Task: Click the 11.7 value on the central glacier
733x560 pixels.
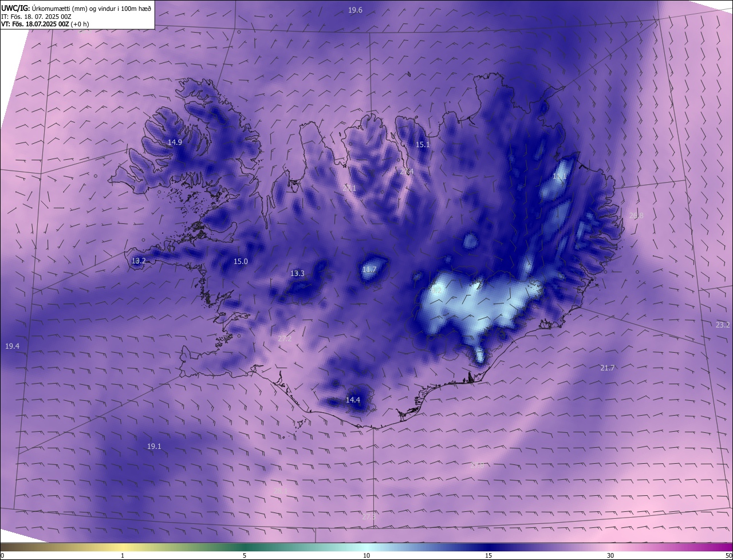Action: [x=369, y=270]
